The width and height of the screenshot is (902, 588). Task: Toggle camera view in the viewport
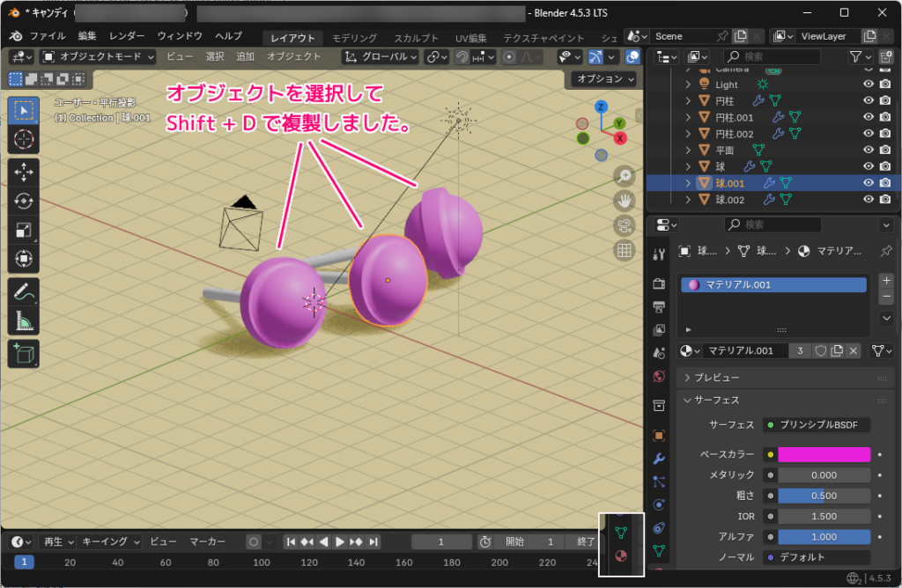[624, 224]
